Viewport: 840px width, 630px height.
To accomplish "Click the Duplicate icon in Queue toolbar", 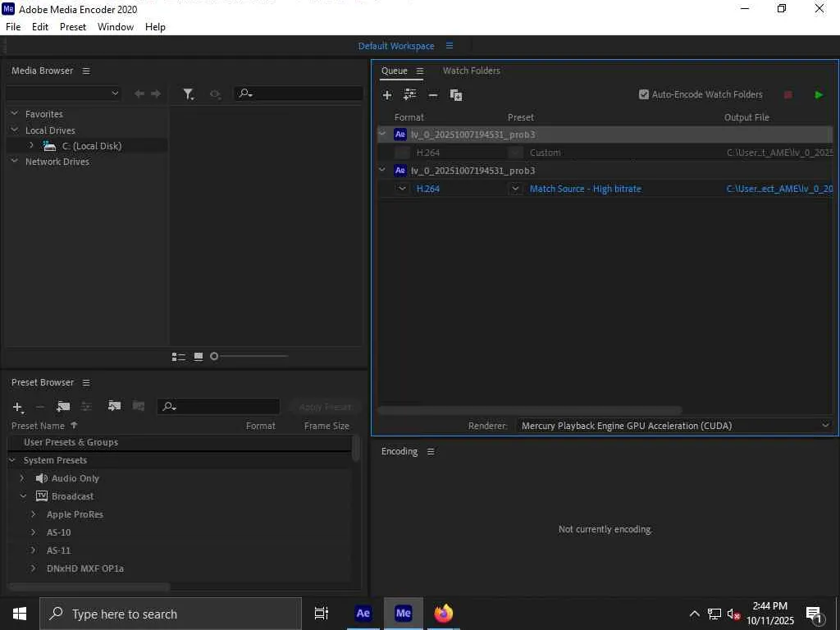I will tap(456, 95).
